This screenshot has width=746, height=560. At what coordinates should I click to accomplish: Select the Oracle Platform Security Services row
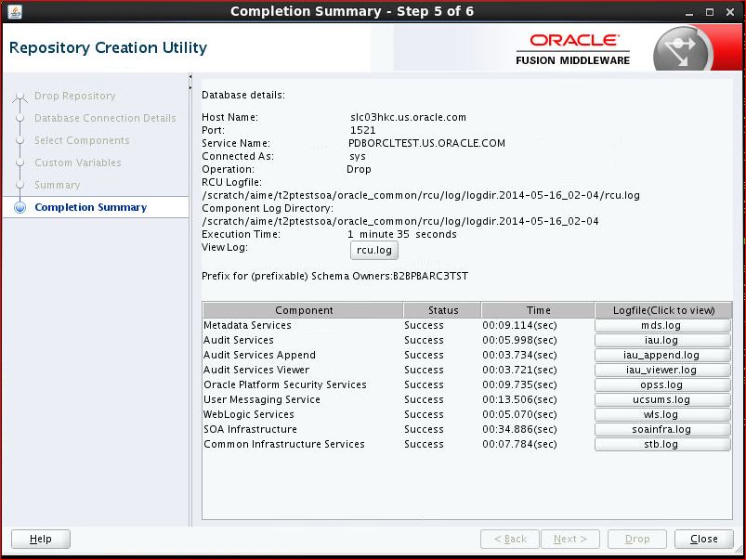pos(467,384)
